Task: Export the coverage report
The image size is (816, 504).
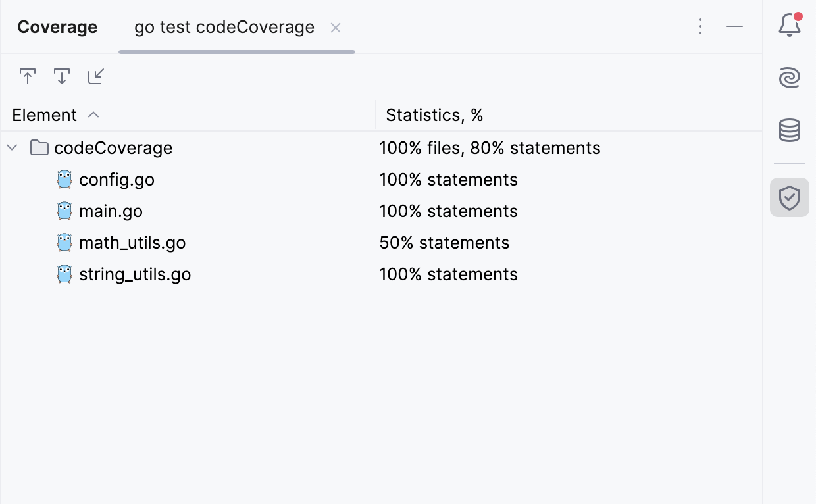Action: coord(28,76)
